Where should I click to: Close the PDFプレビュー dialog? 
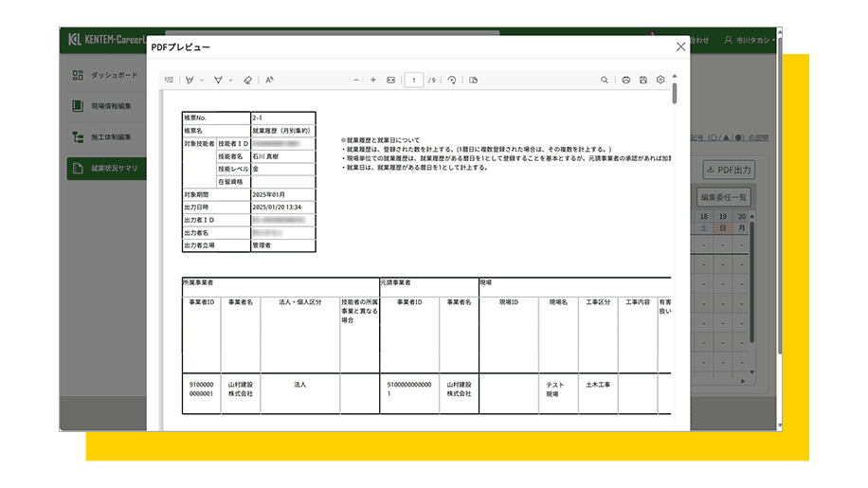tap(680, 46)
